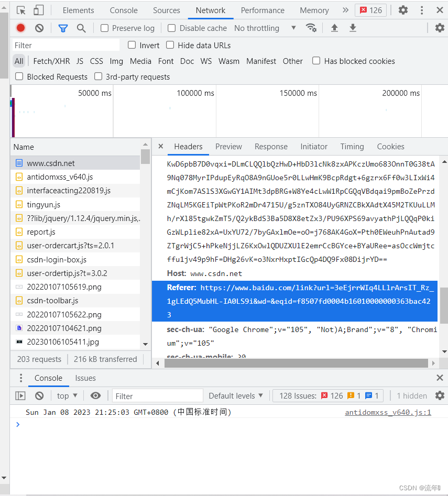Open the Preview tab of the request

tap(228, 147)
